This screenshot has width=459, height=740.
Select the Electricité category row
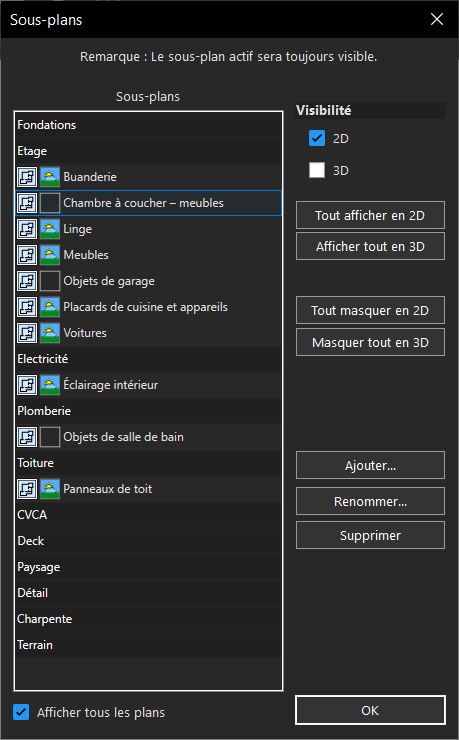(x=148, y=359)
